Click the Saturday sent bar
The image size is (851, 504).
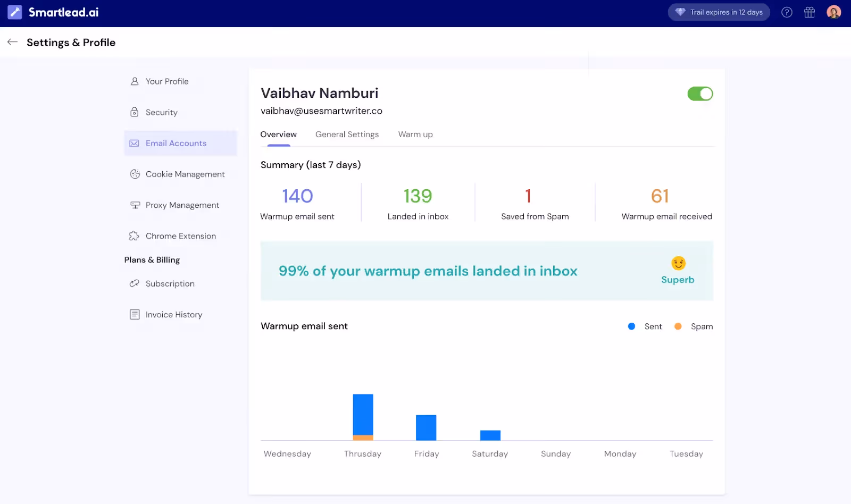point(490,435)
